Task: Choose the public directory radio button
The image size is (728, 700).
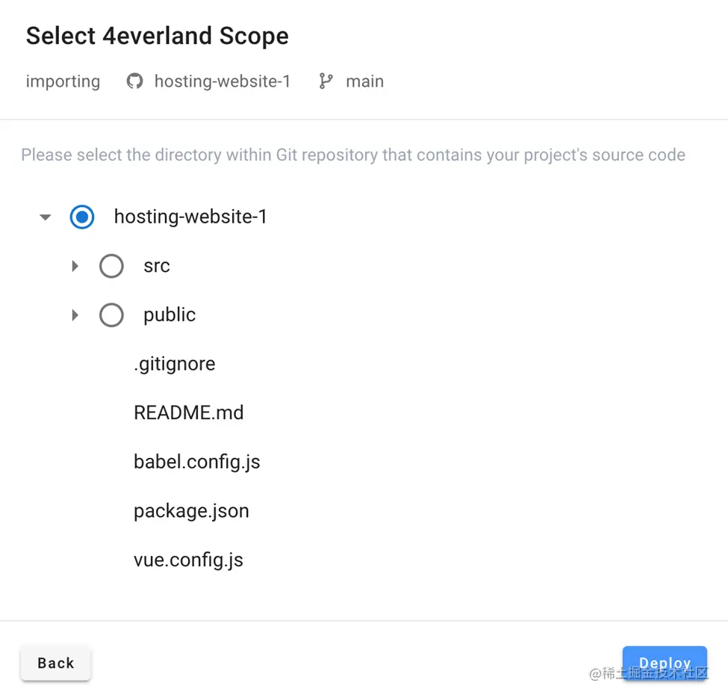Action: coord(111,315)
